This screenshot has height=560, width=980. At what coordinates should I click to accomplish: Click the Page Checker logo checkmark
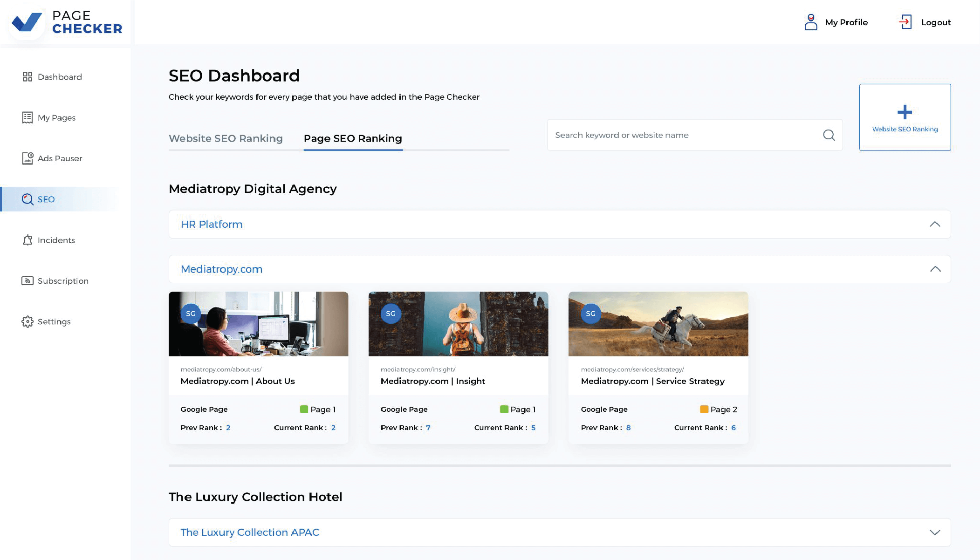[x=27, y=22]
